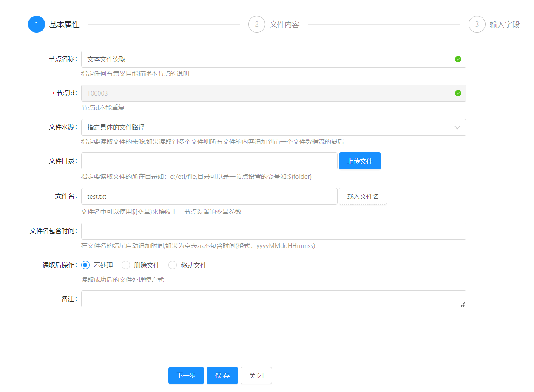Click green checkmark in 节点Id field
The height and width of the screenshot is (392, 534).
pos(458,93)
